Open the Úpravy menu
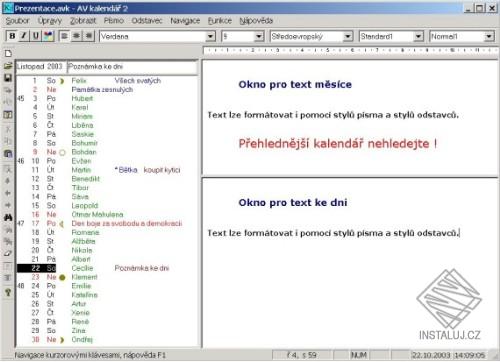The width and height of the screenshot is (500, 362). click(50, 21)
